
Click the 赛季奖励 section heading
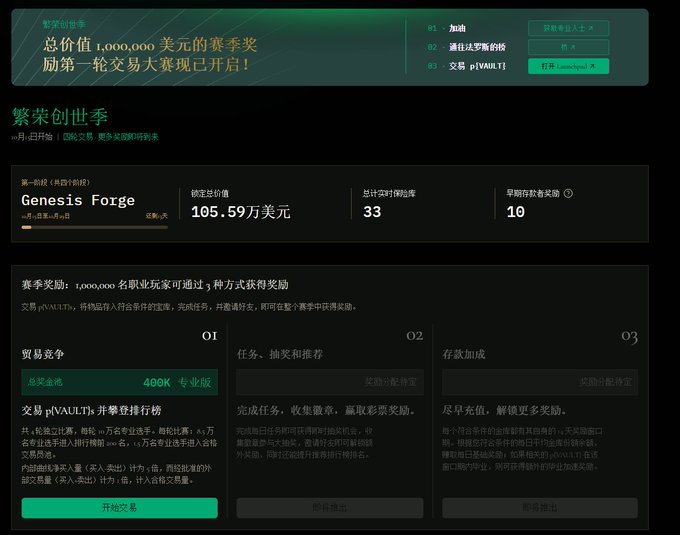[x=155, y=285]
